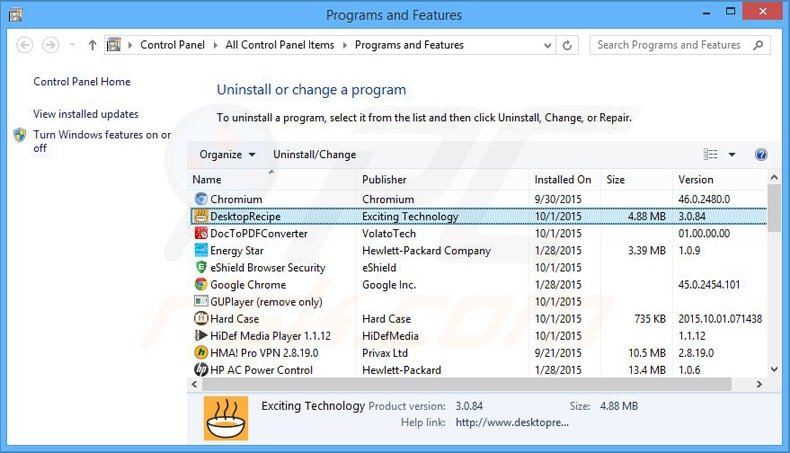The width and height of the screenshot is (790, 453).
Task: Click the Hard Case icon
Action: click(201, 318)
